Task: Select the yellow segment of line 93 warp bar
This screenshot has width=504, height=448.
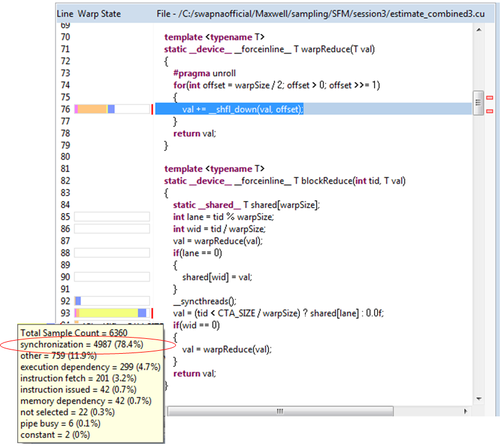Action: 109,313
